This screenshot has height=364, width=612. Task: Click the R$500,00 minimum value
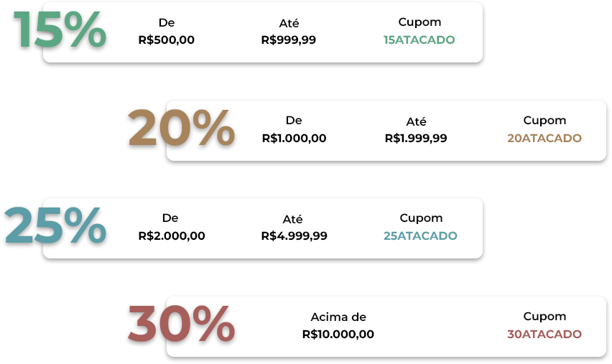coord(166,39)
